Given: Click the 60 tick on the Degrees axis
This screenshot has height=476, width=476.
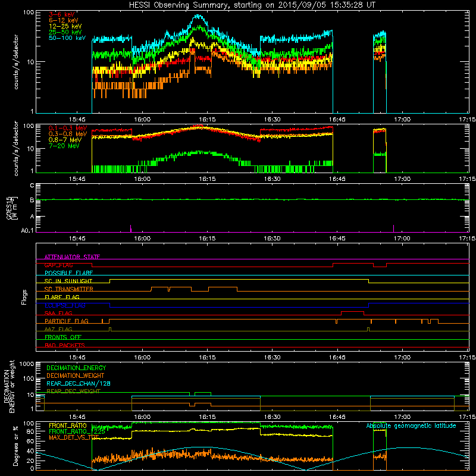Looking at the screenshot, I should point(30,441).
